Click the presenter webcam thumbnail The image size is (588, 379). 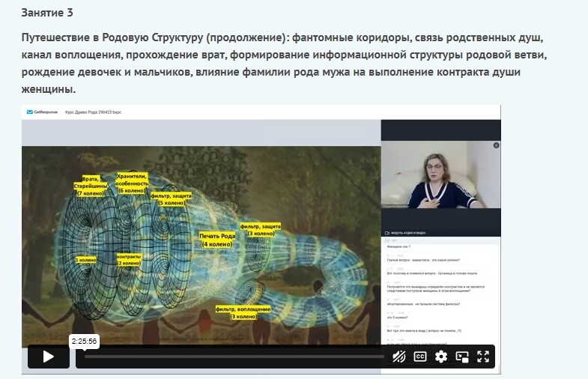[x=440, y=178]
